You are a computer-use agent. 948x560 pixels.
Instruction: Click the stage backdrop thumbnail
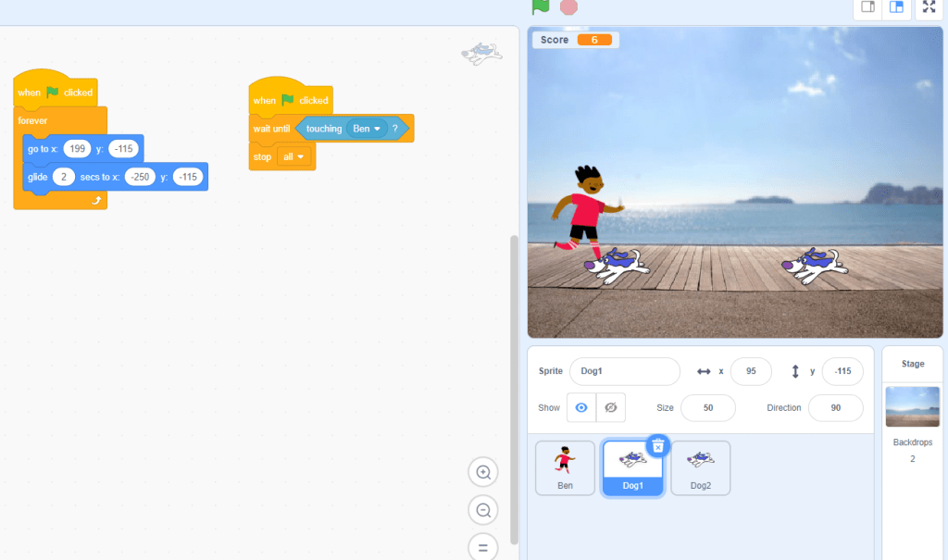click(x=912, y=405)
